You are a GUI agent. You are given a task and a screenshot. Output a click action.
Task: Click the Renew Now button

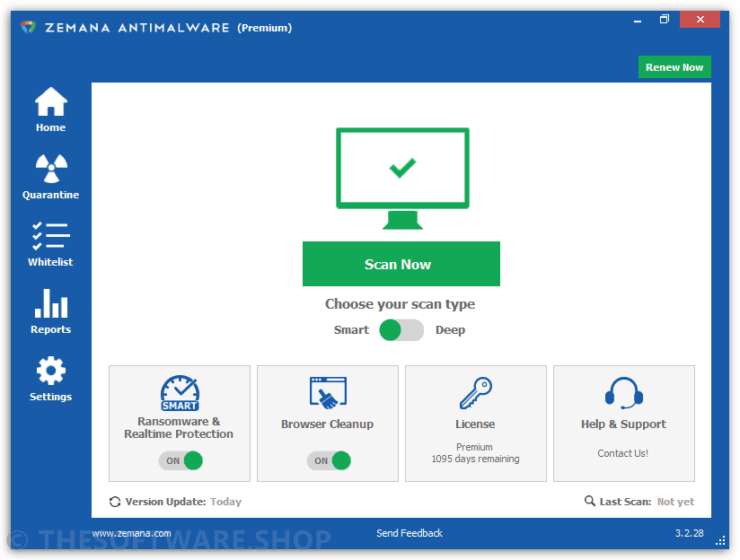click(x=674, y=67)
